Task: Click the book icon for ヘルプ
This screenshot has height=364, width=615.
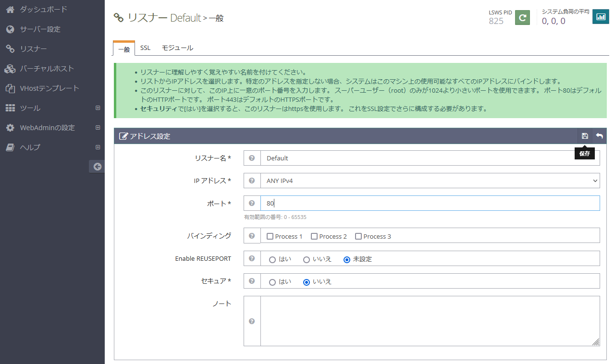Action: coord(10,147)
